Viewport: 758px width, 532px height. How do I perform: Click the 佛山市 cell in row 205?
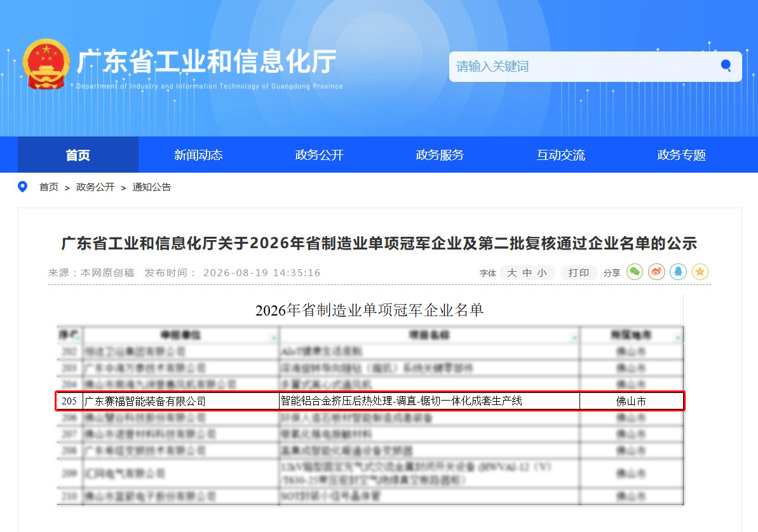pyautogui.click(x=632, y=401)
